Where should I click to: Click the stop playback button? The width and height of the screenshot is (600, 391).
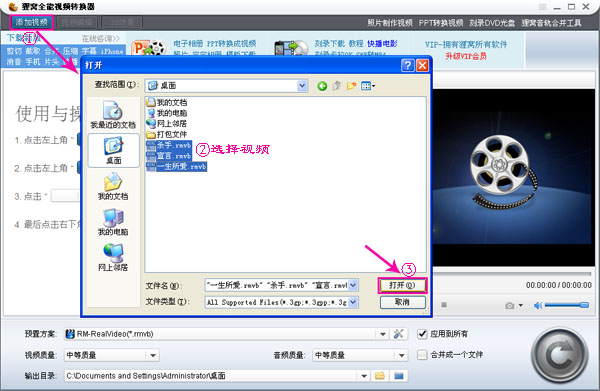(444, 305)
